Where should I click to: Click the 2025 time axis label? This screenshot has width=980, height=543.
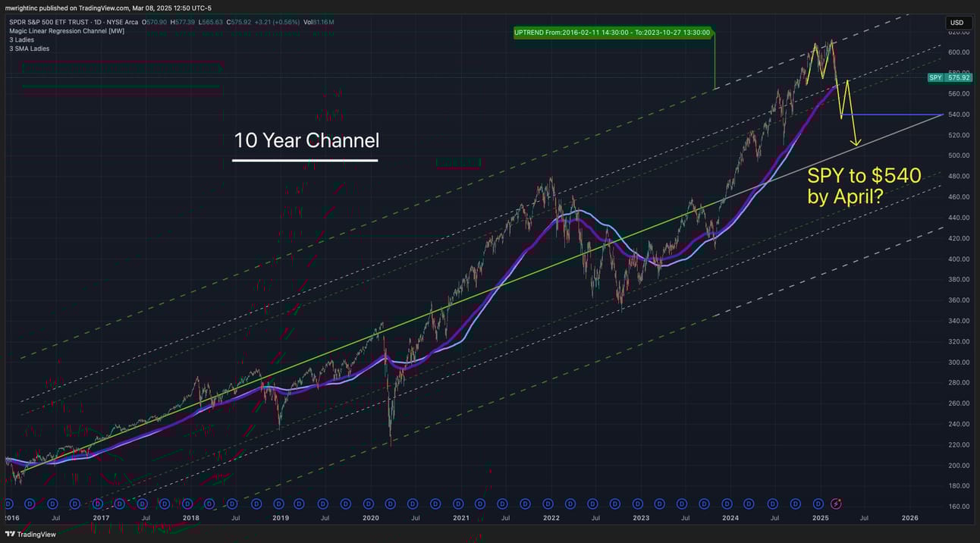[x=821, y=518]
